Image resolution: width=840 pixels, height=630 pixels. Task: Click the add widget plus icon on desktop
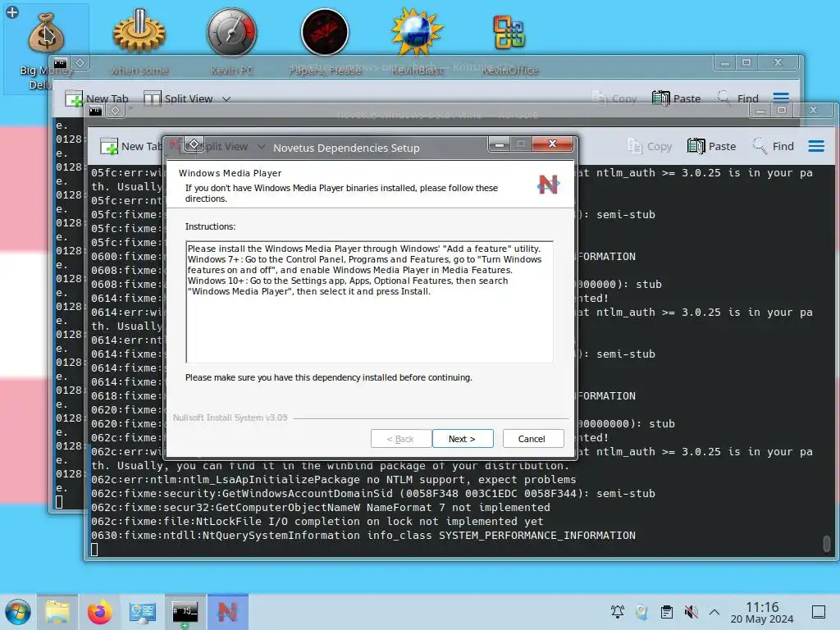(x=11, y=11)
